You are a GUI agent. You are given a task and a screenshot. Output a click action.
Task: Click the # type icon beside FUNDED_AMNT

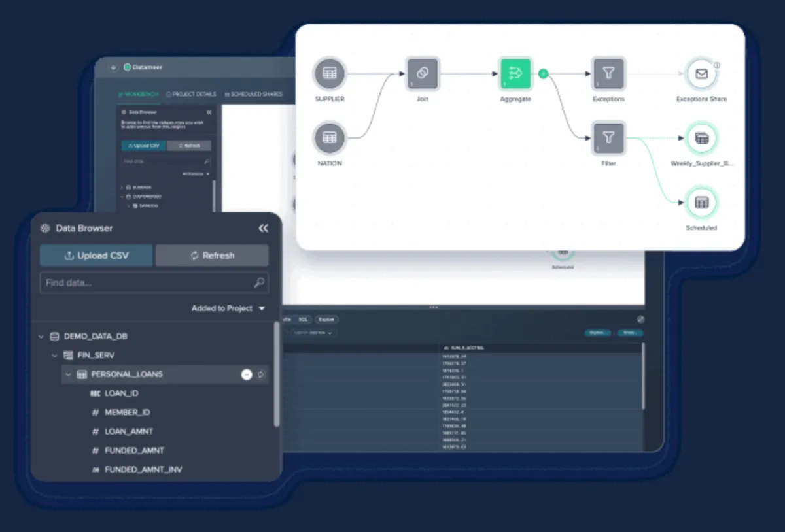coord(96,450)
